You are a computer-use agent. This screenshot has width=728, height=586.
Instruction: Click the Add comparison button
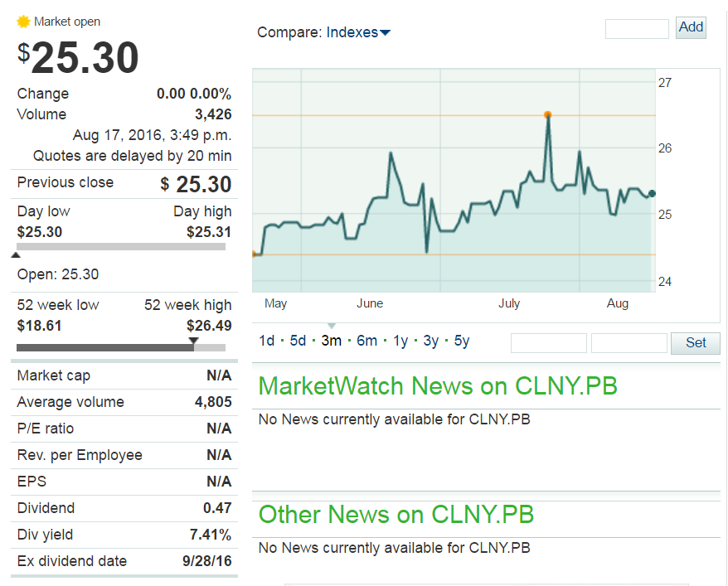[691, 27]
